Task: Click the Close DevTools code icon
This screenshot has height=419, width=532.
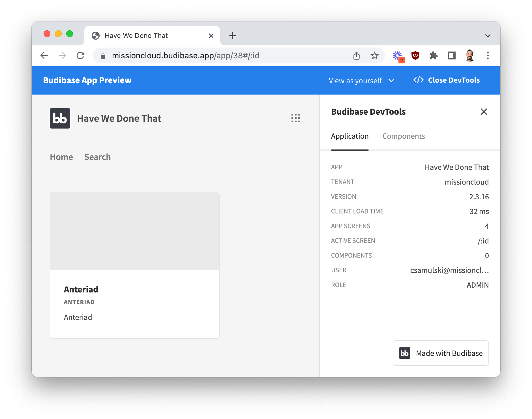Action: point(418,80)
